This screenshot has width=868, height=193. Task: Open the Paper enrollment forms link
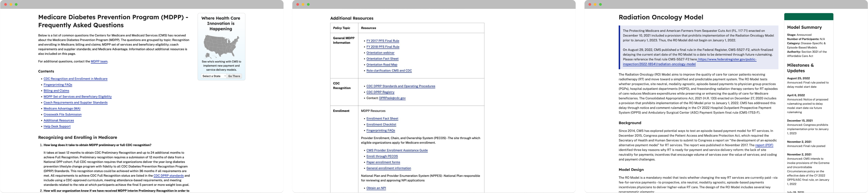pos(383,162)
